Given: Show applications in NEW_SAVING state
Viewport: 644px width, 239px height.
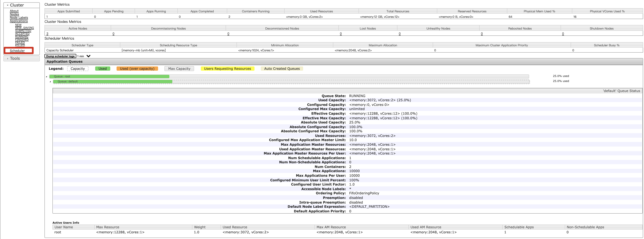Looking at the screenshot, I should (25, 28).
